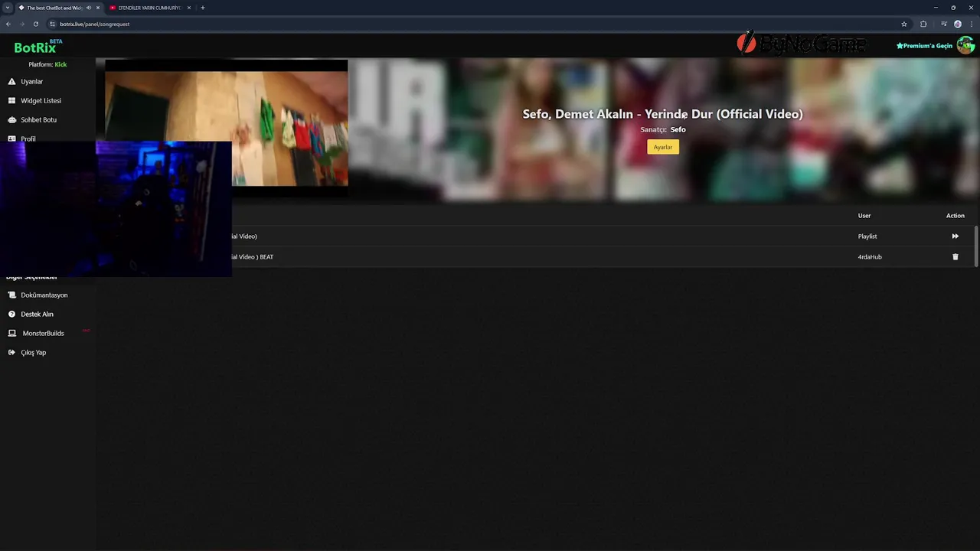Go back in browser history

coord(8,24)
